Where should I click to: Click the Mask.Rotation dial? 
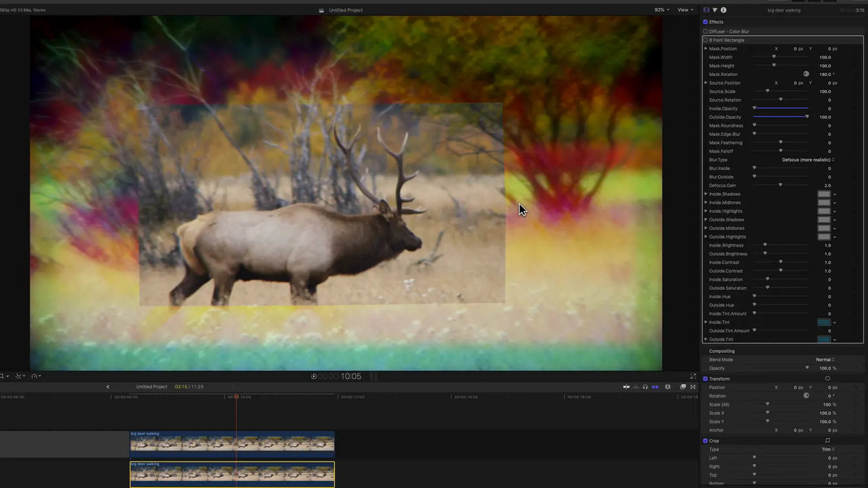(x=806, y=74)
